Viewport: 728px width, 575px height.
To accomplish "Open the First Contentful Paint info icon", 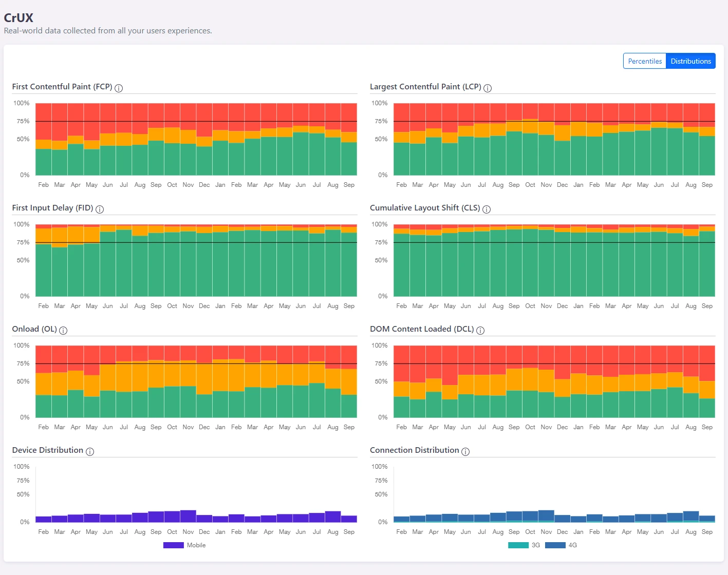I will point(119,88).
